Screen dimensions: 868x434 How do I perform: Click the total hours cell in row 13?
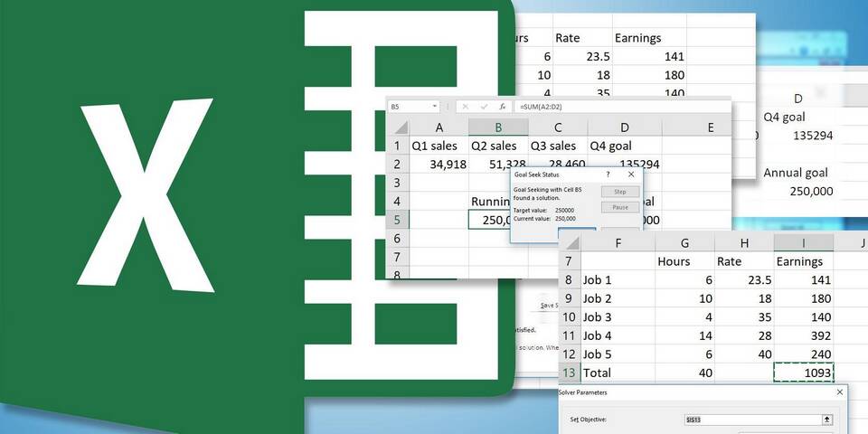[684, 373]
